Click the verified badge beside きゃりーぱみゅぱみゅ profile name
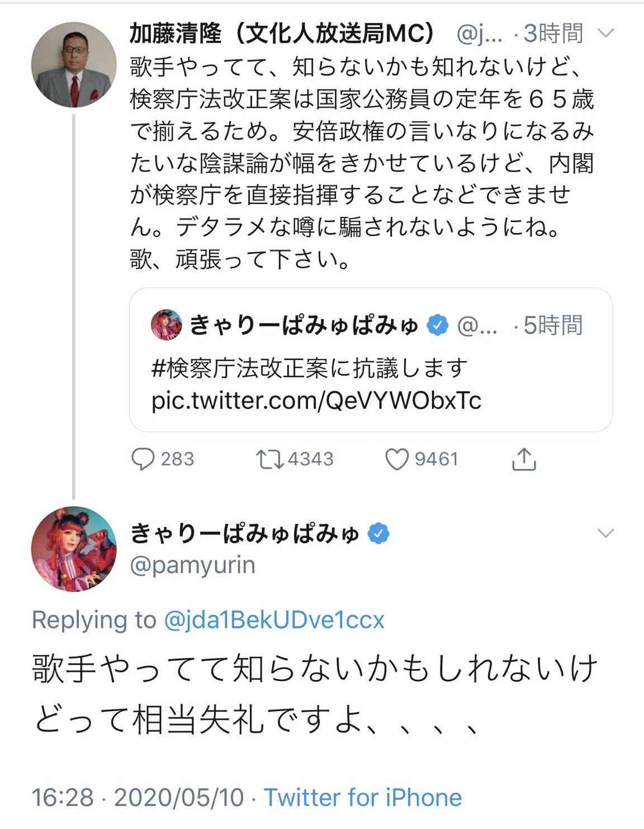The width and height of the screenshot is (644, 829). (x=377, y=534)
